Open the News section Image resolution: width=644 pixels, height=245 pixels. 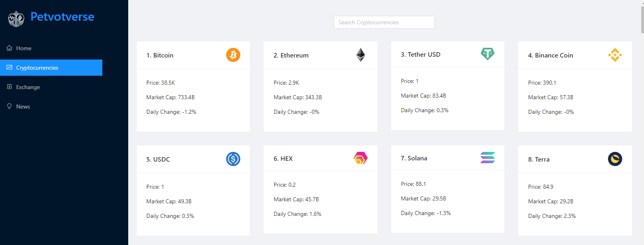click(x=23, y=107)
